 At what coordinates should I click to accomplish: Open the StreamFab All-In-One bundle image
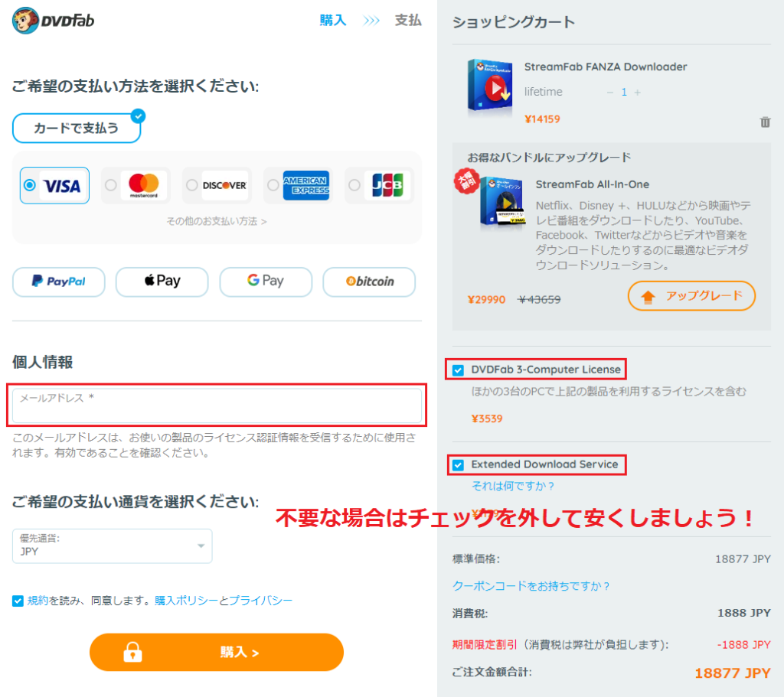[x=502, y=202]
